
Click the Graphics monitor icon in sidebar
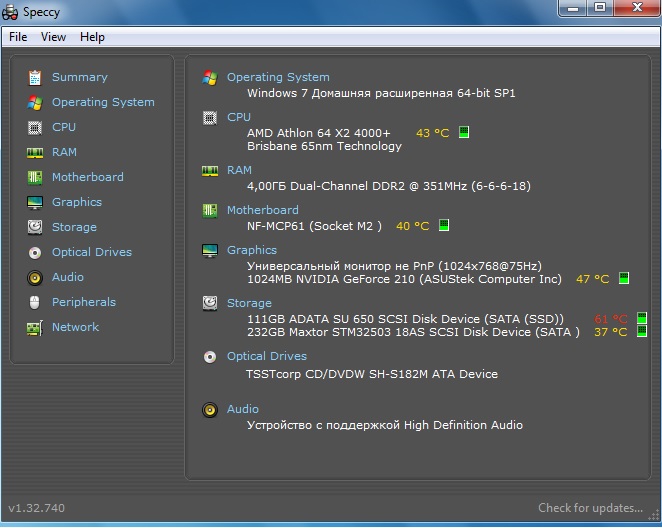coord(35,202)
